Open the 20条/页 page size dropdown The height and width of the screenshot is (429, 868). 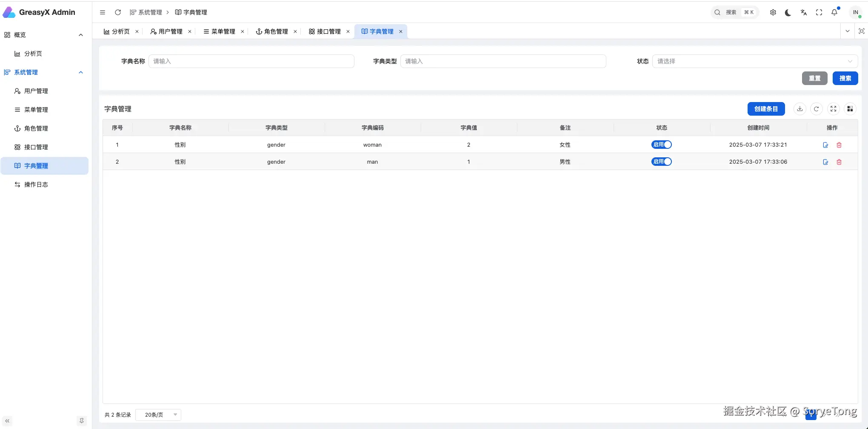[158, 415]
